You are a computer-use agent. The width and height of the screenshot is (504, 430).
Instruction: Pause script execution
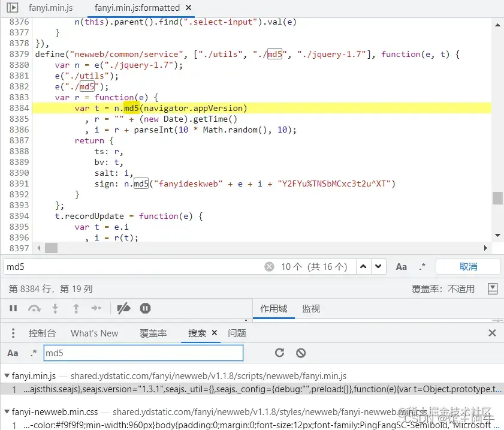(13, 308)
